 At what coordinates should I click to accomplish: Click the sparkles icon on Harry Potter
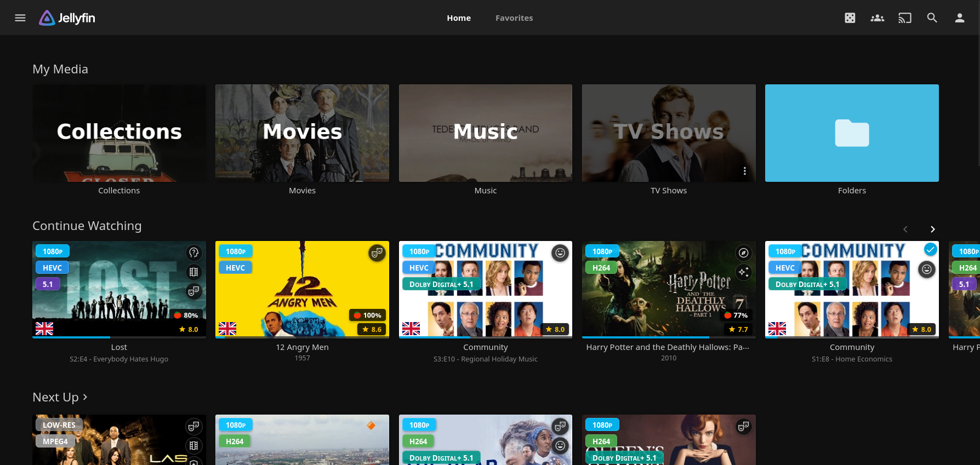coord(743,272)
